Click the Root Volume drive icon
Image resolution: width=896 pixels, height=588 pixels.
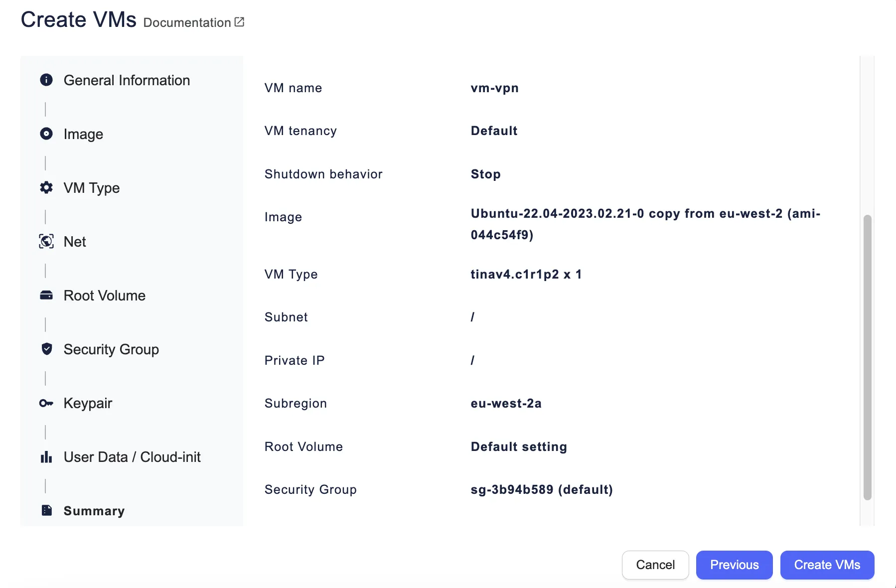46,295
